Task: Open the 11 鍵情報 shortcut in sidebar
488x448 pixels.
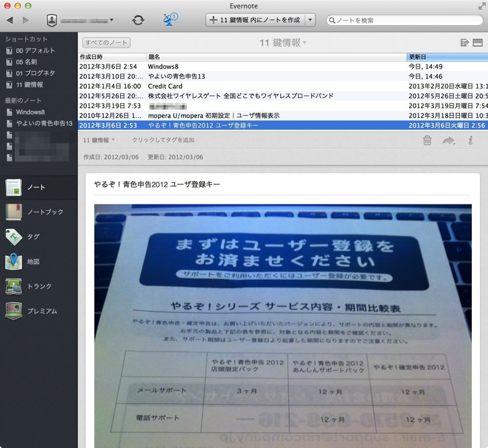Action: [x=30, y=85]
